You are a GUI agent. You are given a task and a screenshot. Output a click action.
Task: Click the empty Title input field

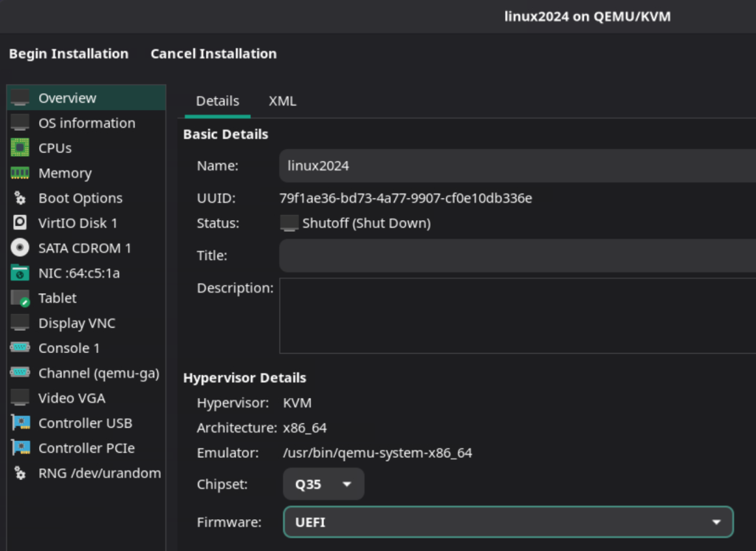pyautogui.click(x=518, y=256)
